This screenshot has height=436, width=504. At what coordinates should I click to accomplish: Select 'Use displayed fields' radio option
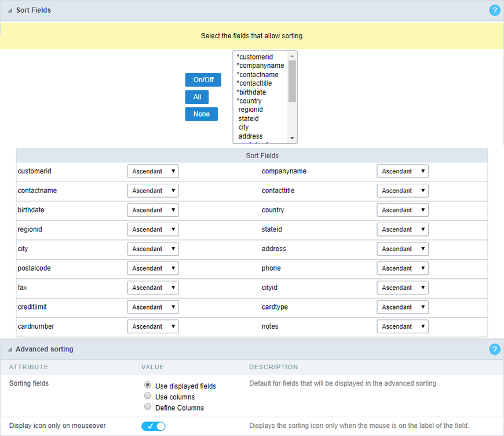click(148, 385)
